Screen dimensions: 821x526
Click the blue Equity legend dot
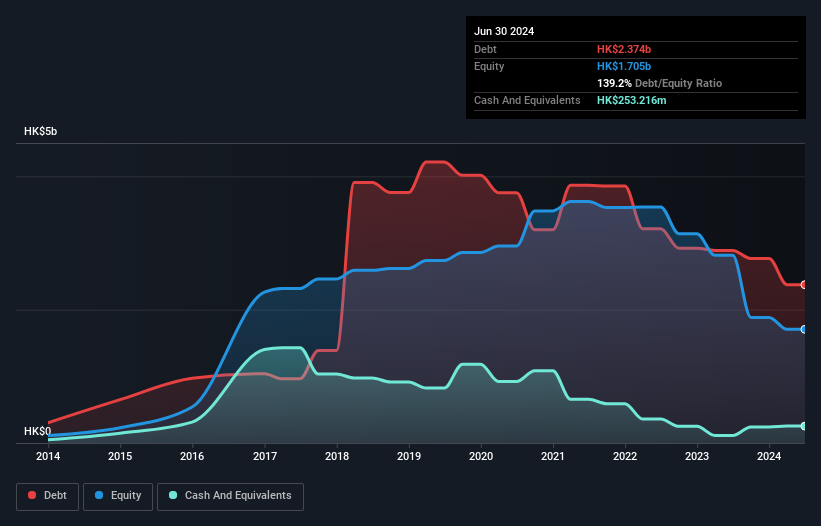point(99,495)
